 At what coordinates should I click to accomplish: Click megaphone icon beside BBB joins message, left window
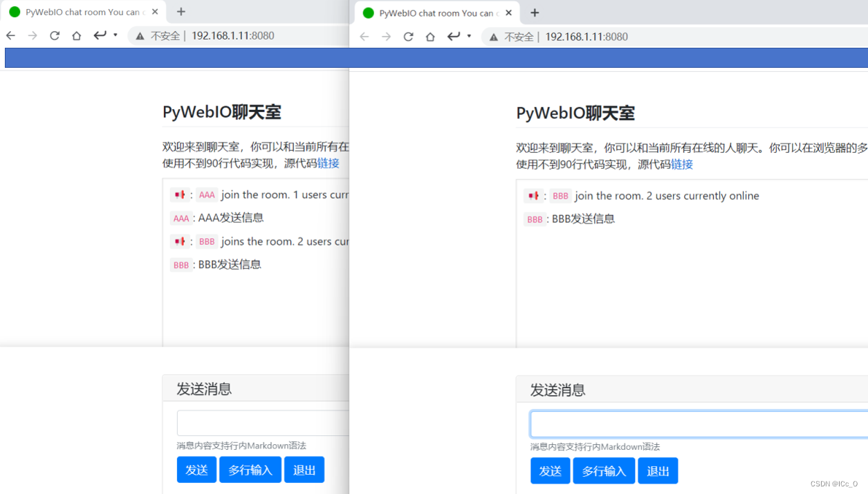pos(180,241)
